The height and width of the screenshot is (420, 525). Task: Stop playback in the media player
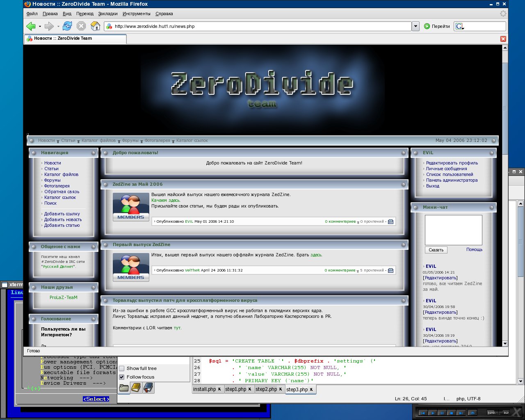coord(451,413)
